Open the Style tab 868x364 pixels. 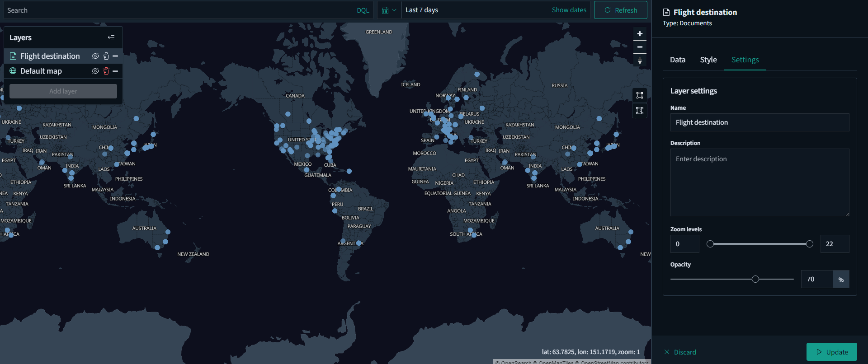point(708,60)
